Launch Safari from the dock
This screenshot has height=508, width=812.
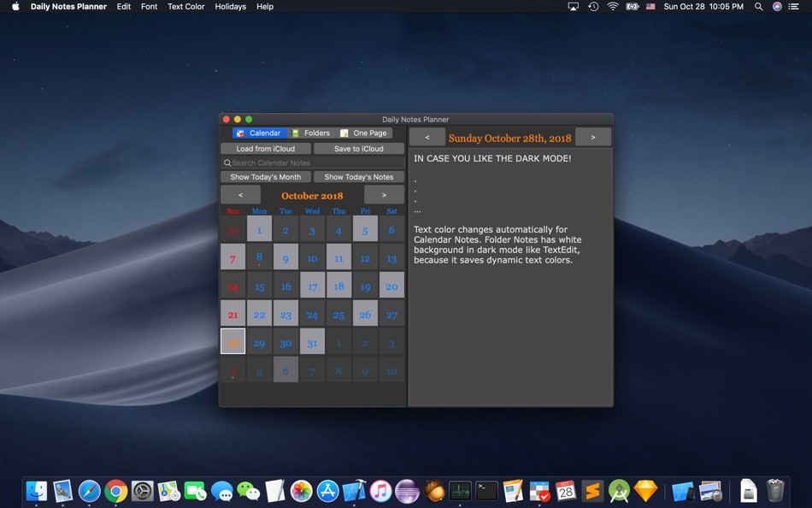[90, 491]
